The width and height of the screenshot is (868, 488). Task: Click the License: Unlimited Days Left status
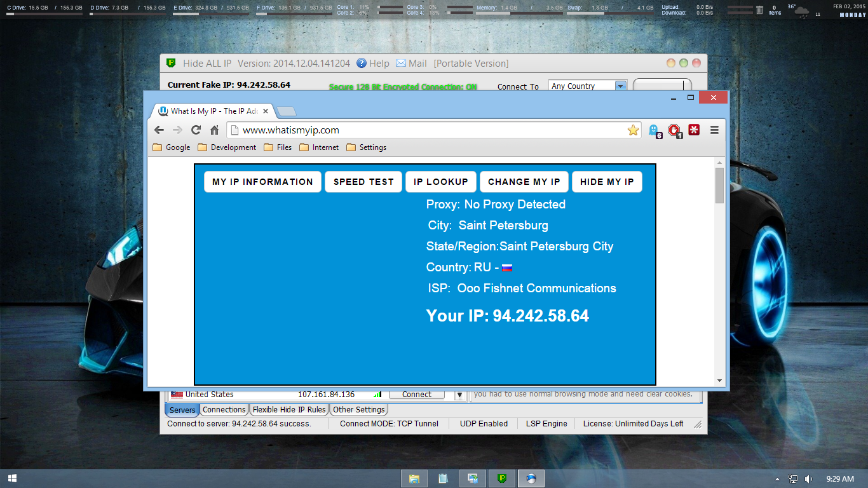click(x=633, y=424)
